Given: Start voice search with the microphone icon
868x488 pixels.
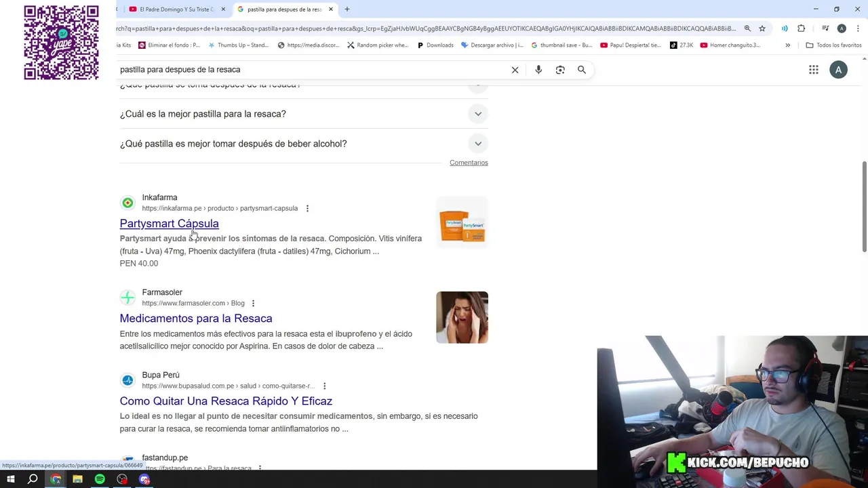Looking at the screenshot, I should point(538,70).
